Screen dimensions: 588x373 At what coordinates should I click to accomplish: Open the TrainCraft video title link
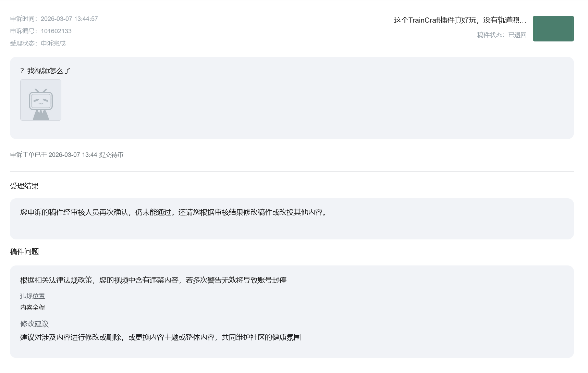click(x=460, y=20)
